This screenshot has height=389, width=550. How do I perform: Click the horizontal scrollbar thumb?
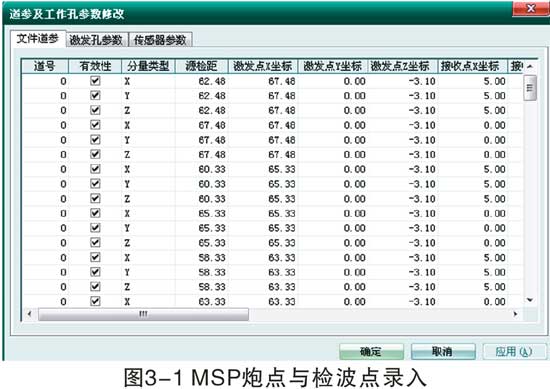tap(143, 314)
